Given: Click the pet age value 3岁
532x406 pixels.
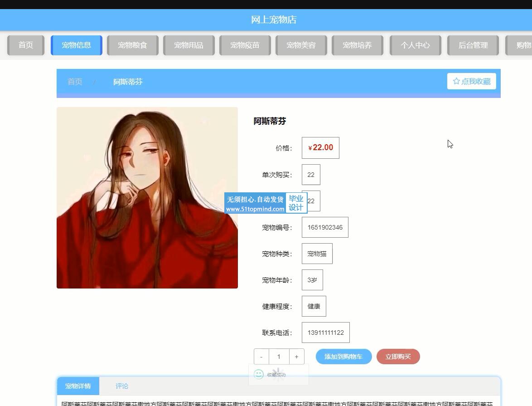Looking at the screenshot, I should [312, 280].
